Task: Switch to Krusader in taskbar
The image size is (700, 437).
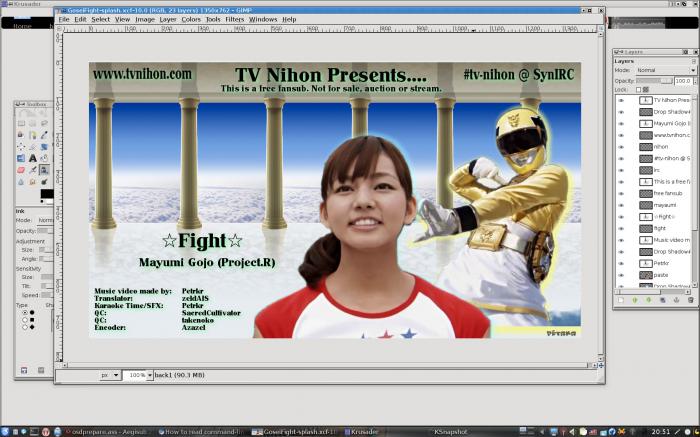Action: click(x=362, y=432)
